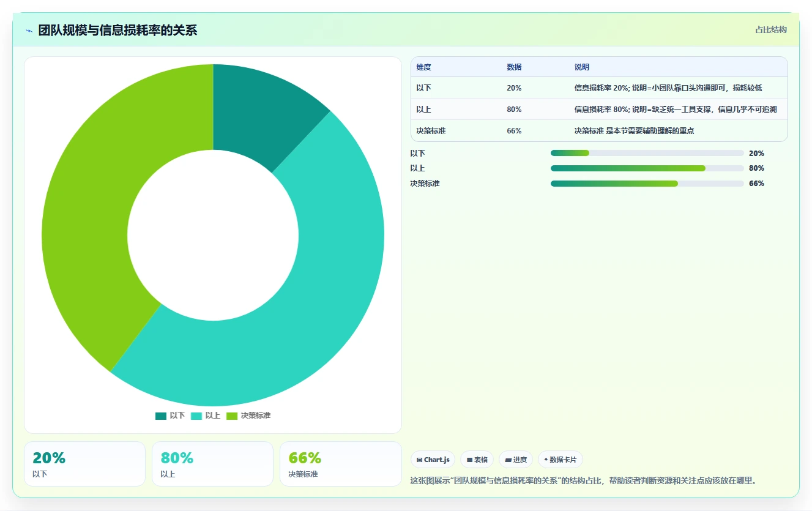812x511 pixels.
Task: Click the footer caption starting 这张图展示
Action: (584, 481)
